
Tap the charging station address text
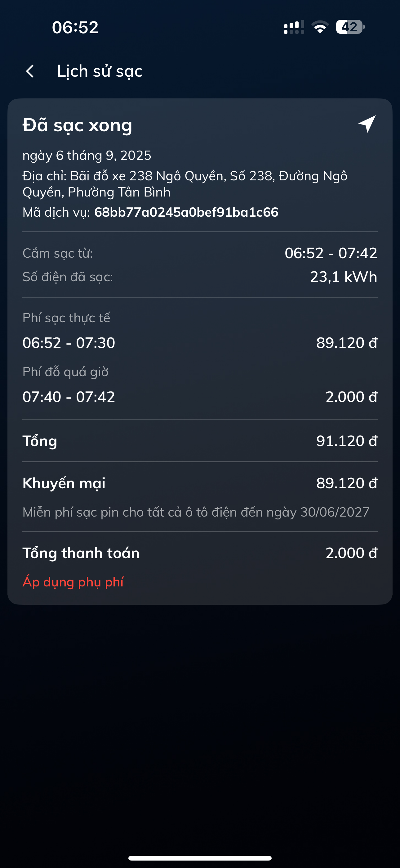click(x=184, y=184)
